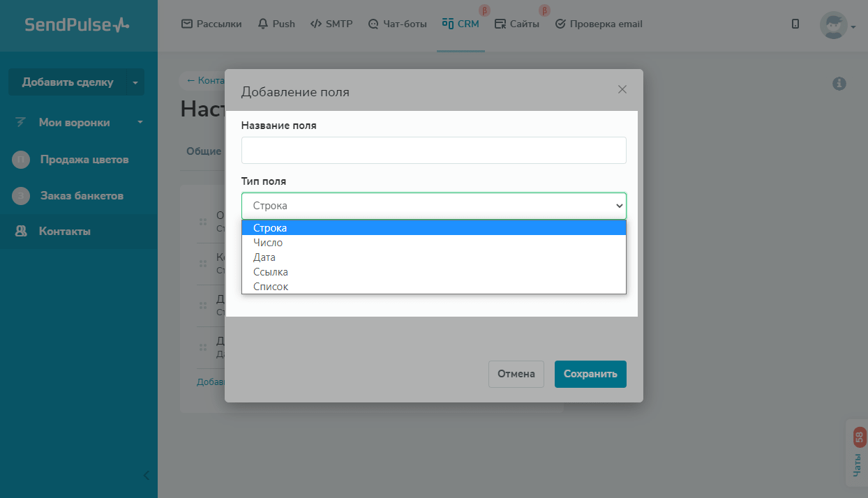The width and height of the screenshot is (868, 498).
Task: Close the add field dialog
Action: click(x=622, y=89)
